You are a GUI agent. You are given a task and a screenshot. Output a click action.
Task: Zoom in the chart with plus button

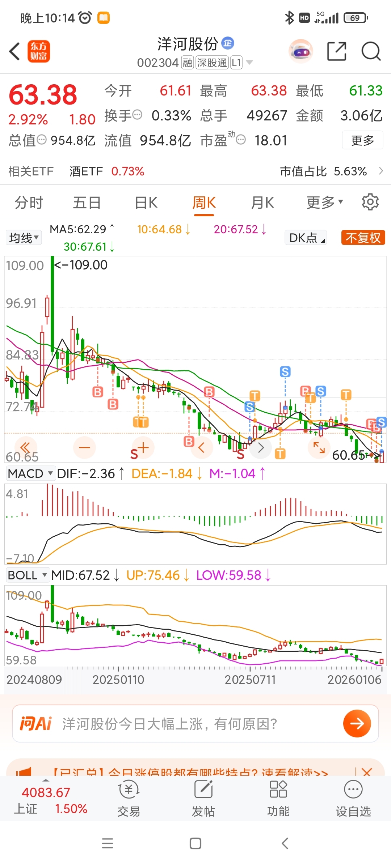click(143, 448)
